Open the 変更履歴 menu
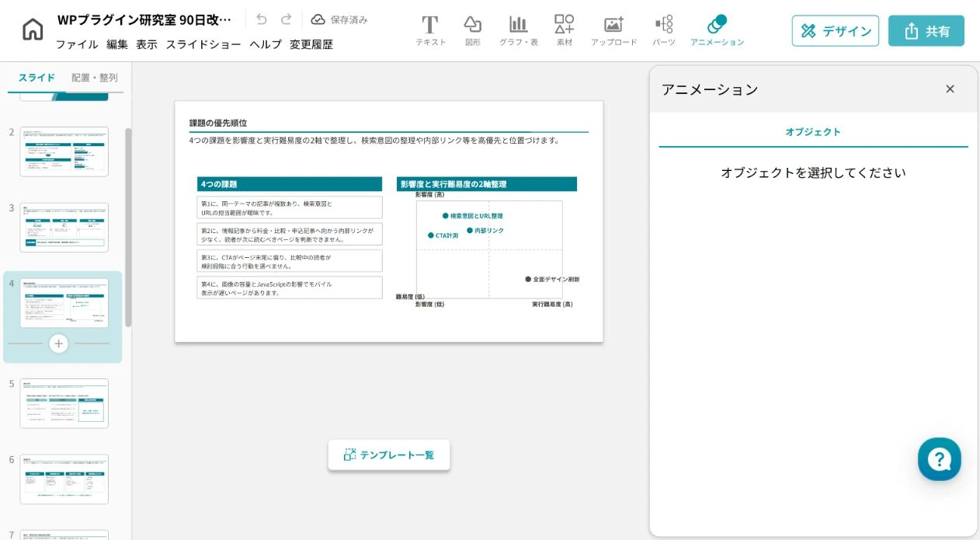The image size is (980, 540). click(311, 44)
